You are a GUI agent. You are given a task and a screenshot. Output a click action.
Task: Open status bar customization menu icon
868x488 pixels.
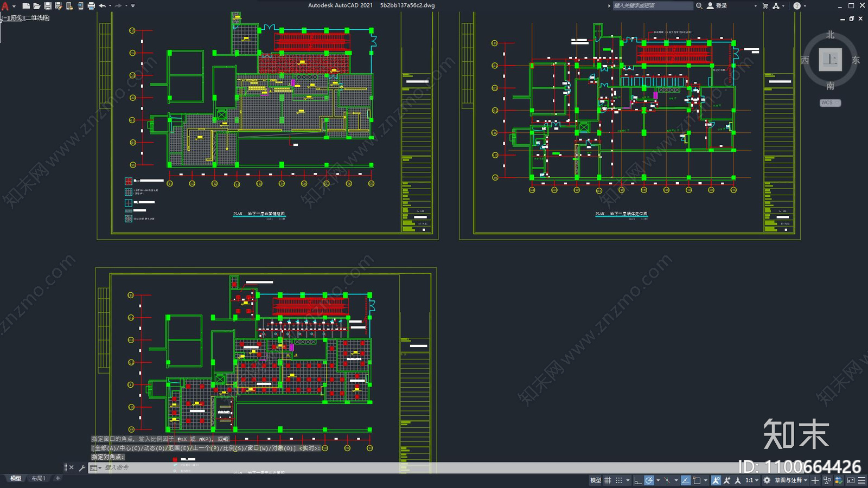(861, 480)
